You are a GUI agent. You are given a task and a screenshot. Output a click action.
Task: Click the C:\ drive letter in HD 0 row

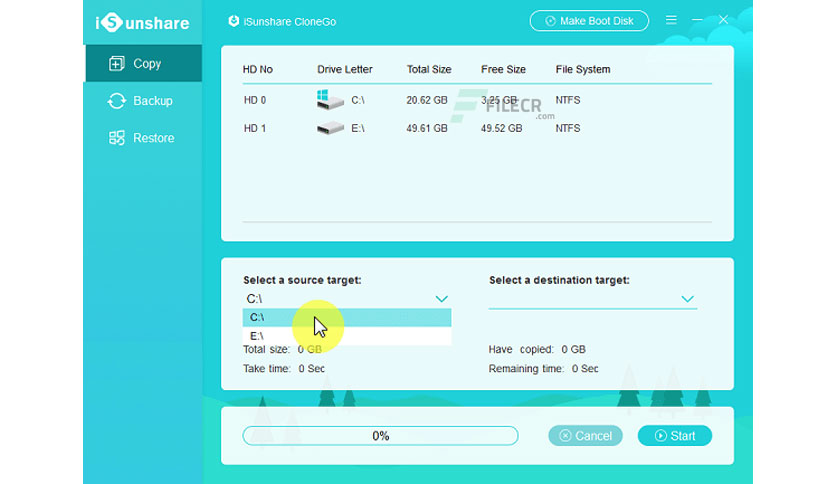pos(358,100)
